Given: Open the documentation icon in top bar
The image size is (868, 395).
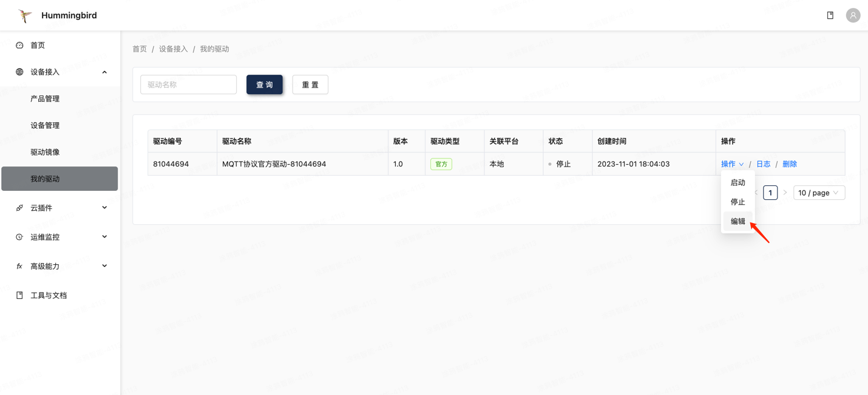Looking at the screenshot, I should [x=830, y=15].
